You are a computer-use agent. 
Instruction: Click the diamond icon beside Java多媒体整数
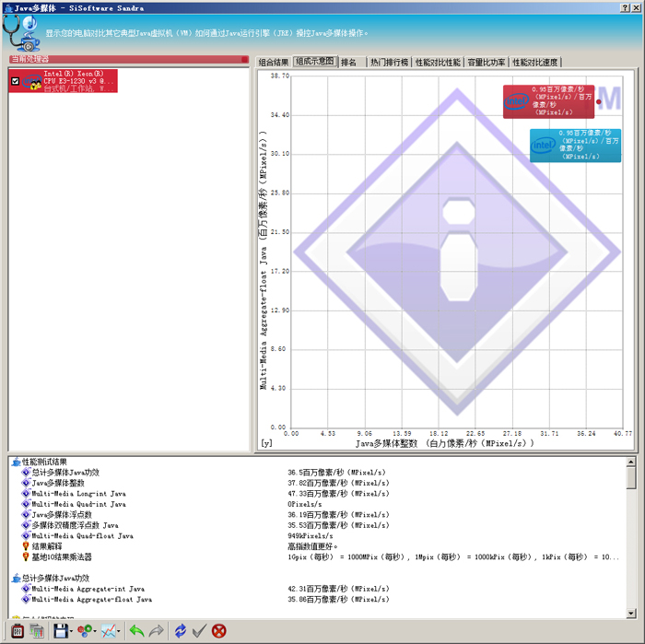click(26, 483)
